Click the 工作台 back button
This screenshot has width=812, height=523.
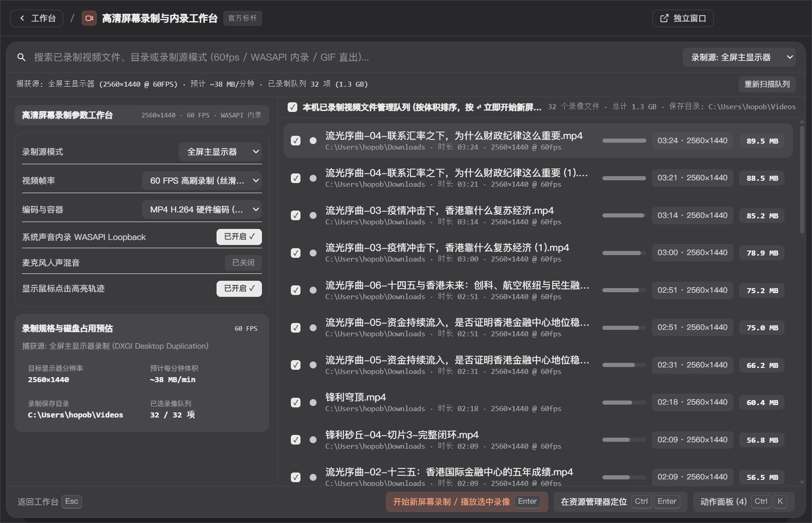coord(37,18)
